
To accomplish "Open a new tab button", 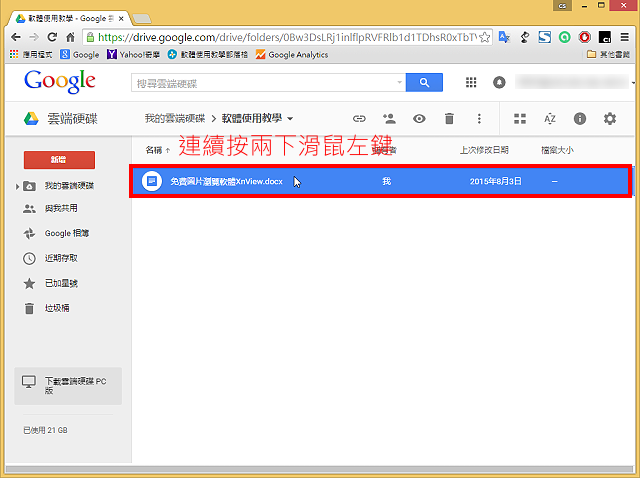I will tap(142, 19).
